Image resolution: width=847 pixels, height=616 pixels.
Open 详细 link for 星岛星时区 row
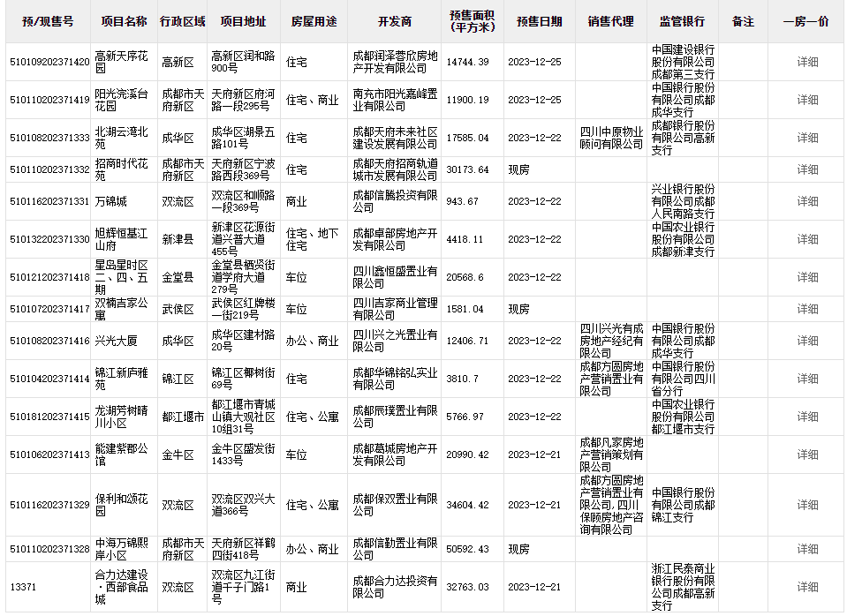pyautogui.click(x=807, y=277)
